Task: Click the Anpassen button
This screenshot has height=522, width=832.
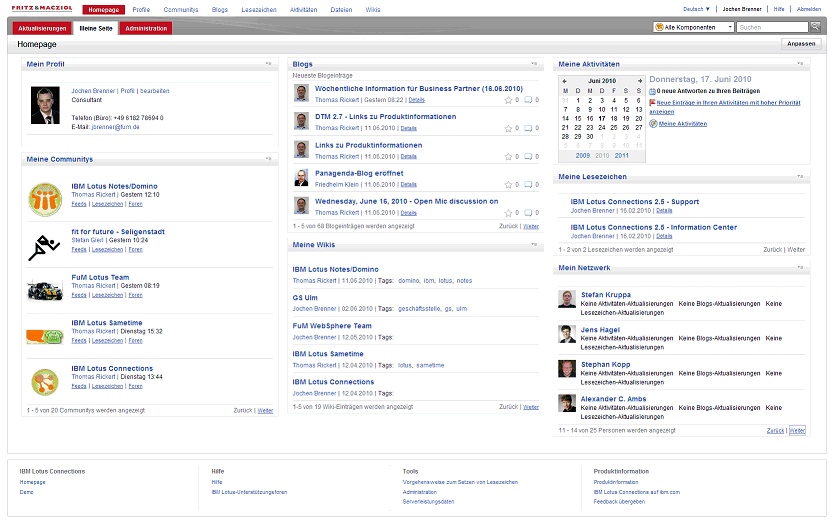Action: coord(801,44)
